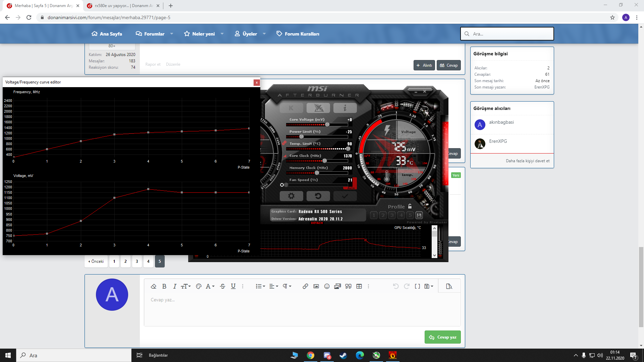Click the Kombustor 'K' button

(x=291, y=108)
